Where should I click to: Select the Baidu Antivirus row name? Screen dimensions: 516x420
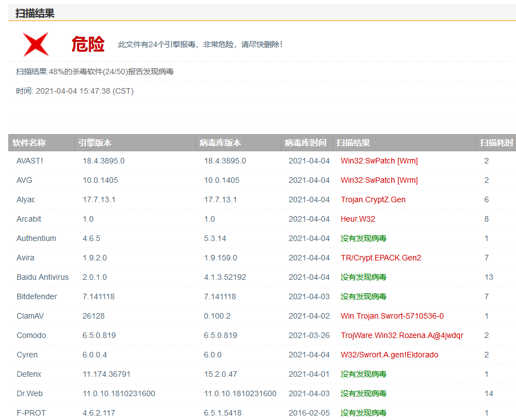[x=43, y=277]
